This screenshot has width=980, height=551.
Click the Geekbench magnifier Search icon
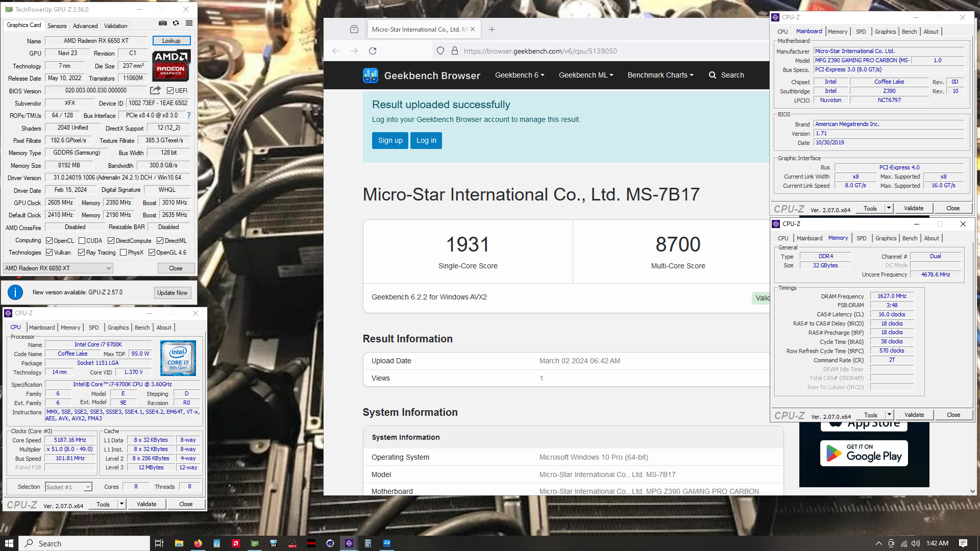[713, 75]
